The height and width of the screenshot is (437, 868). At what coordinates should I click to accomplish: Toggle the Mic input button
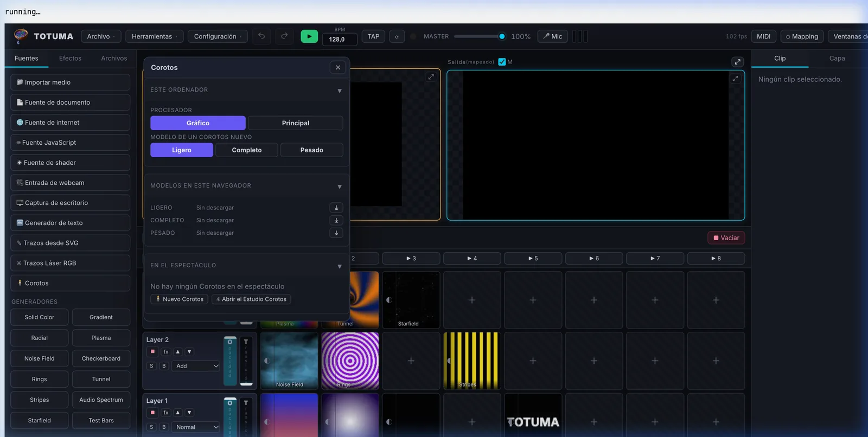click(552, 36)
